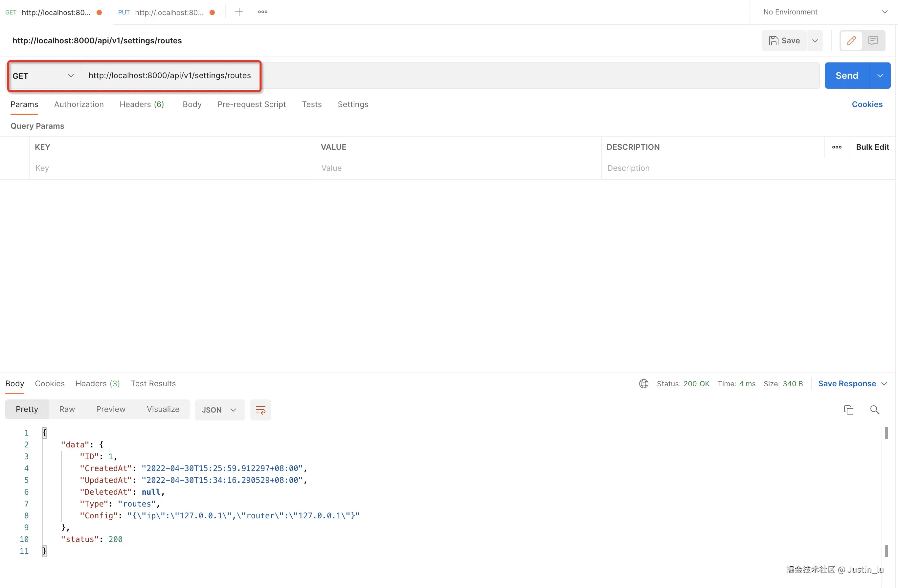Switch to the Headers (6) request tab
The height and width of the screenshot is (588, 898).
[x=142, y=104]
